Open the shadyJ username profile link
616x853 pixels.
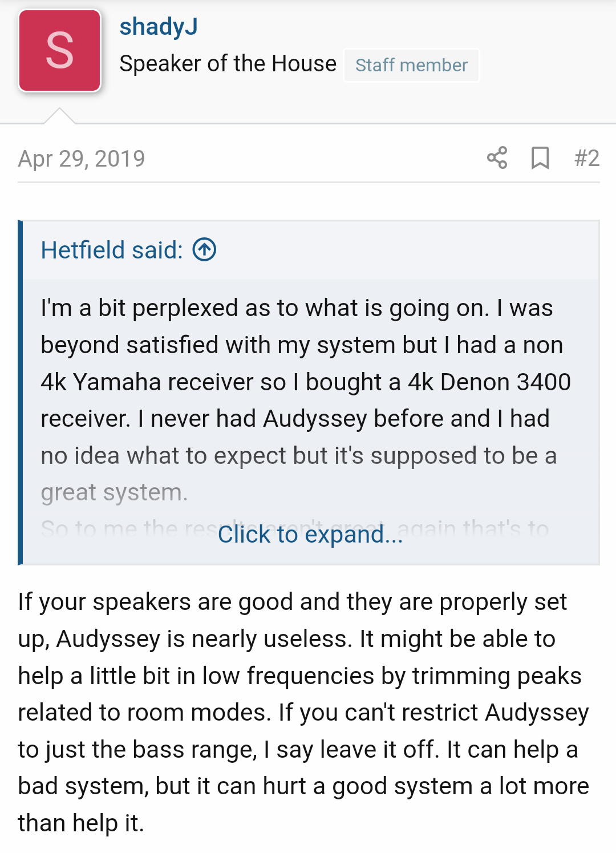click(159, 26)
